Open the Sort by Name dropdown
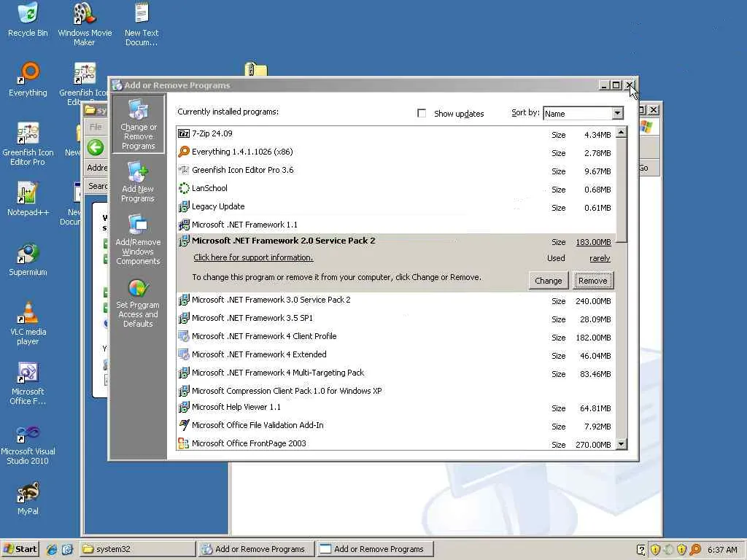The image size is (747, 560). (x=617, y=113)
